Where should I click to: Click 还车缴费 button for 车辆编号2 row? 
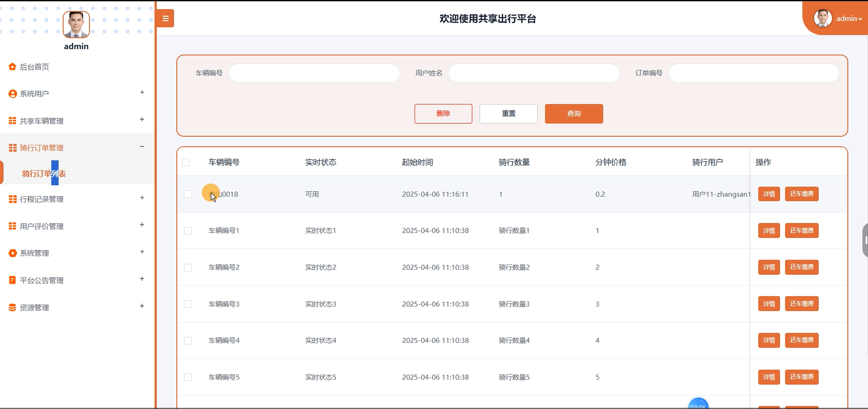802,267
